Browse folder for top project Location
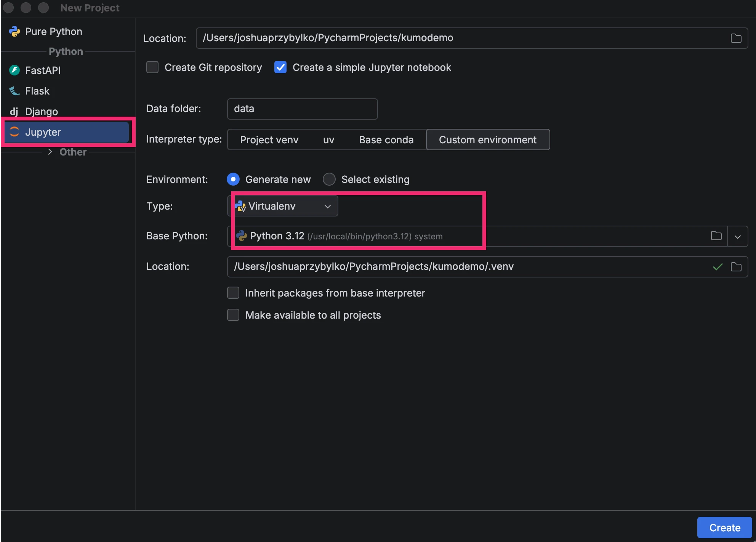 pos(736,38)
